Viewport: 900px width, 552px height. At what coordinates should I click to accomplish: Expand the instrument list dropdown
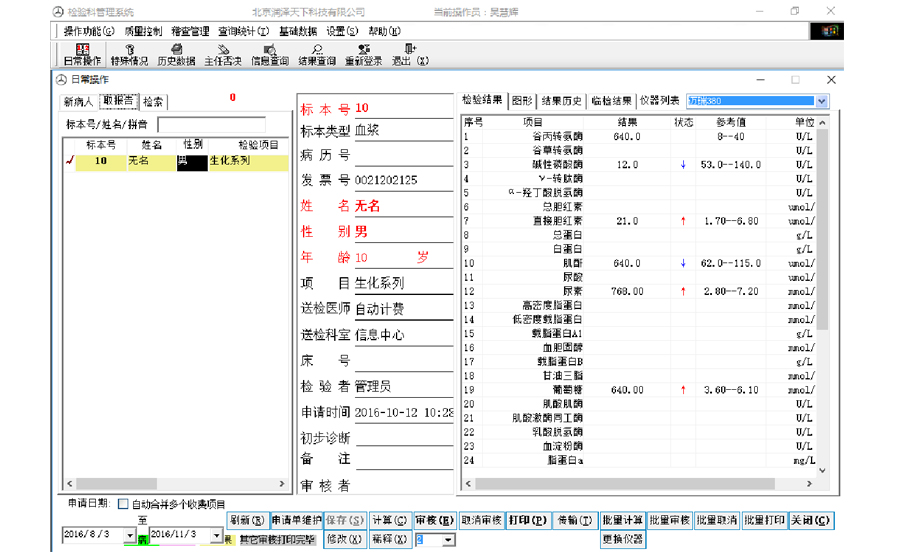click(821, 101)
